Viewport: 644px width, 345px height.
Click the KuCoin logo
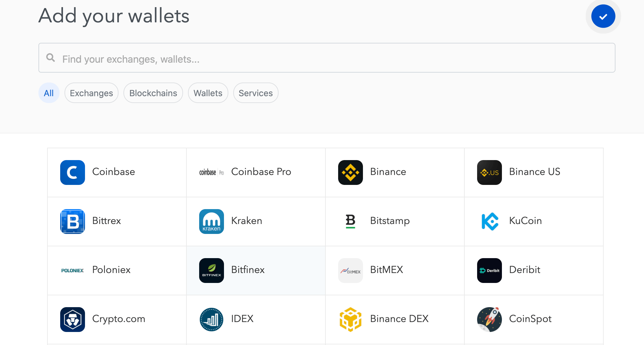pos(489,221)
